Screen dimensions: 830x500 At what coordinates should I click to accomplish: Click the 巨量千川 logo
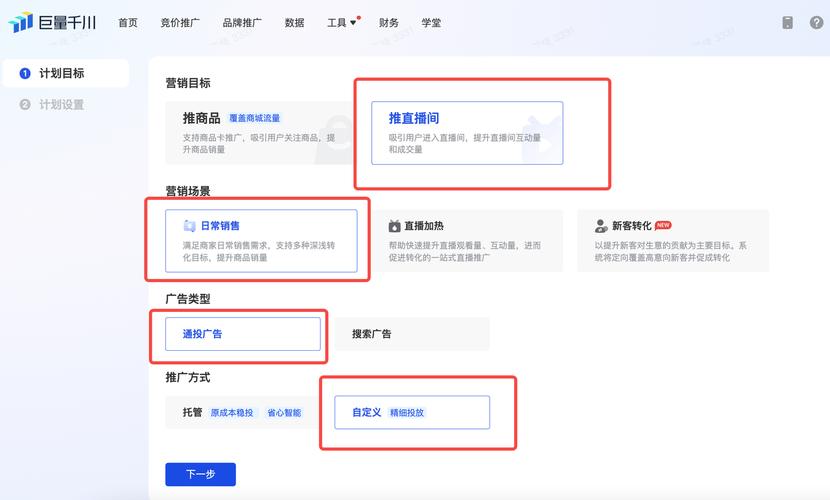(x=52, y=23)
